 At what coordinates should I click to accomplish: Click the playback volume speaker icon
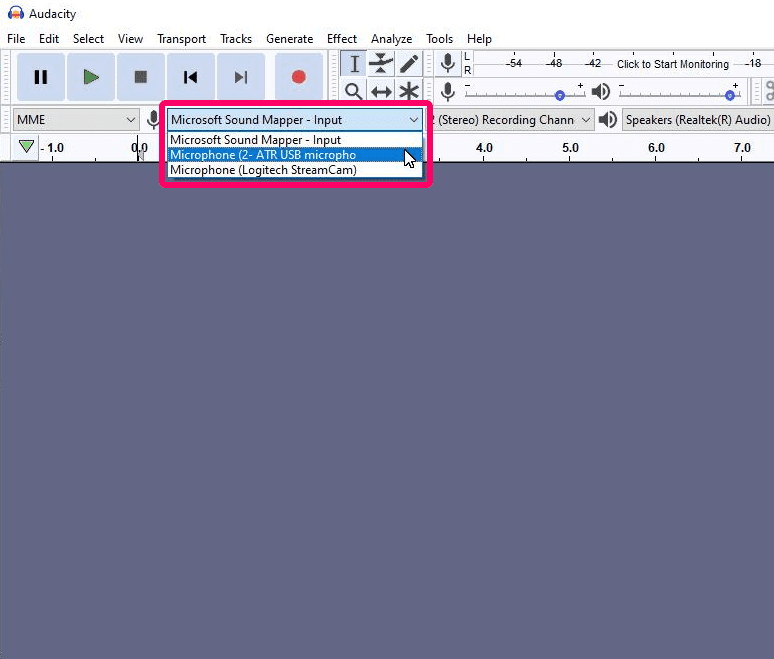point(601,91)
